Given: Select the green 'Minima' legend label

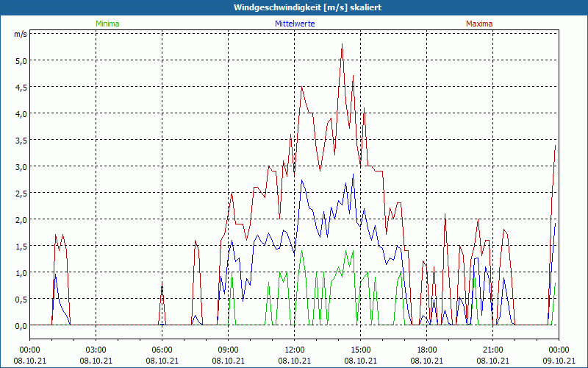Looking at the screenshot, I should coord(107,24).
